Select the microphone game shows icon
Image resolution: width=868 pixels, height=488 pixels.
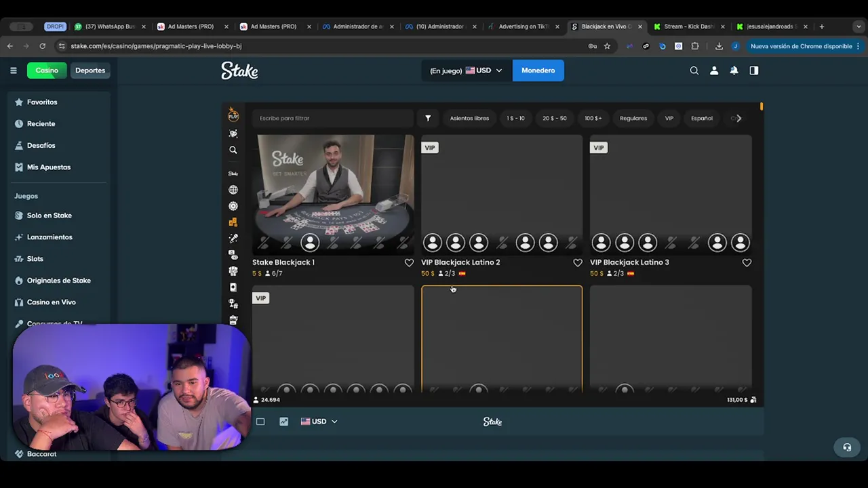click(x=233, y=239)
